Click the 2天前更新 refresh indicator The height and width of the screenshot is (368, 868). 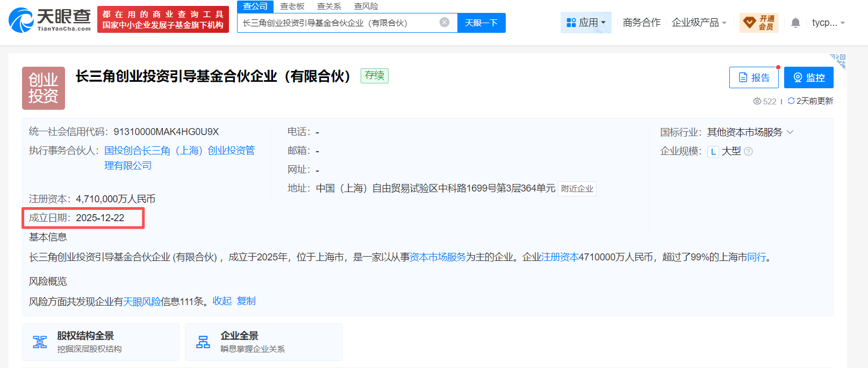click(810, 101)
